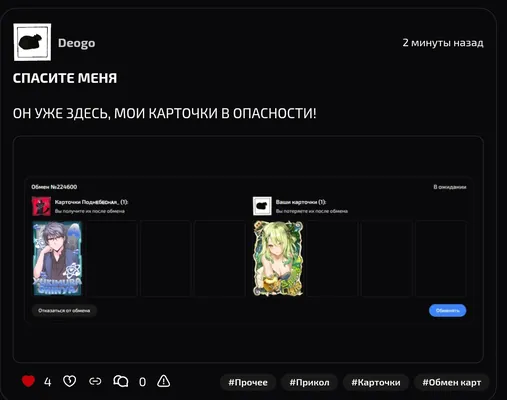The image size is (507, 400).
Task: Open comments via speech bubble icon
Action: tap(121, 381)
